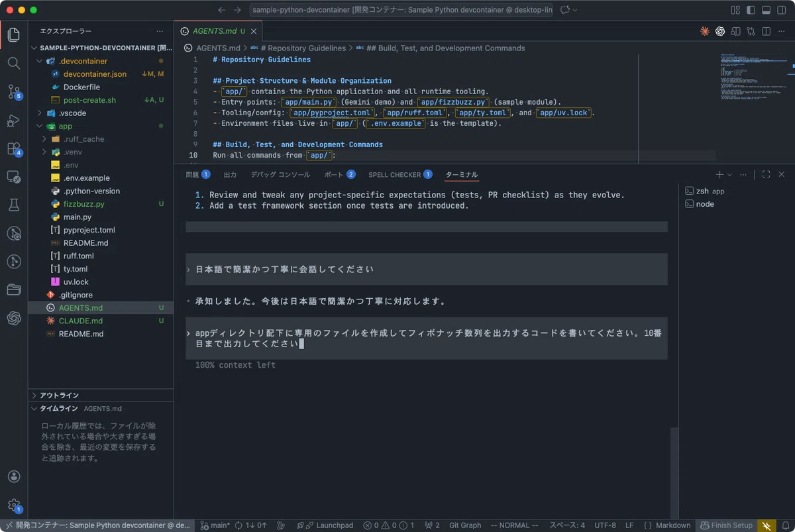Screen dimensions: 795x532
Task: Switch to the Ports tab
Action: click(340, 174)
